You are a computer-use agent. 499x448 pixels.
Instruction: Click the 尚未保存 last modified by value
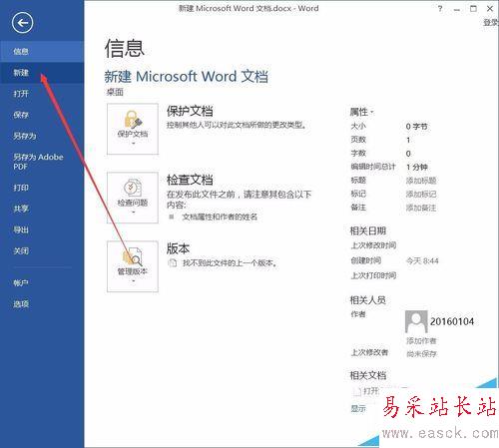tap(421, 354)
